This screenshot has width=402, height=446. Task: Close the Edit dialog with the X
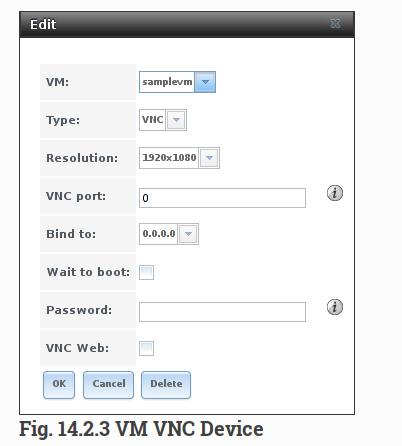(335, 24)
